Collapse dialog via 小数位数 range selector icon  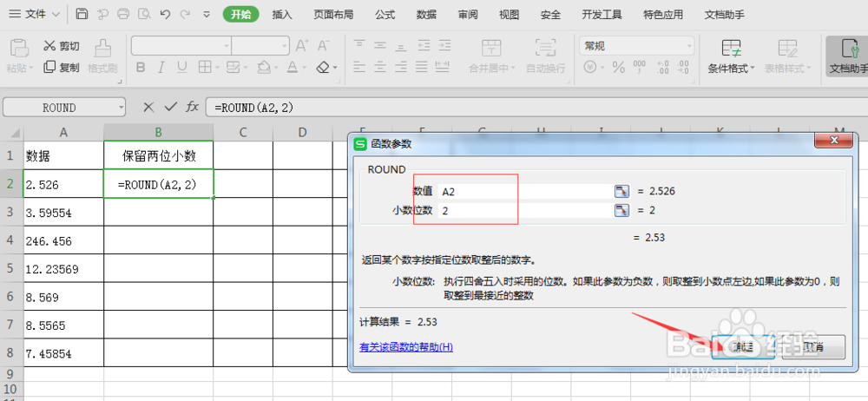coord(622,210)
